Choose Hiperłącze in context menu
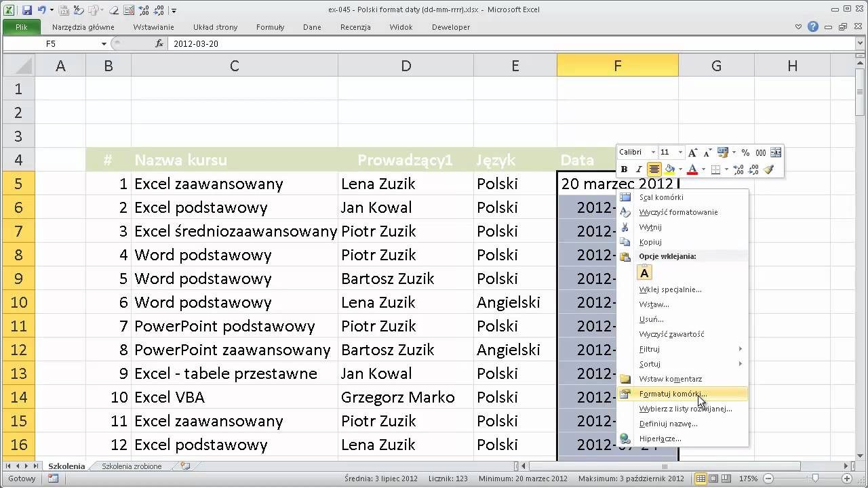The height and width of the screenshot is (488, 868). (682, 439)
